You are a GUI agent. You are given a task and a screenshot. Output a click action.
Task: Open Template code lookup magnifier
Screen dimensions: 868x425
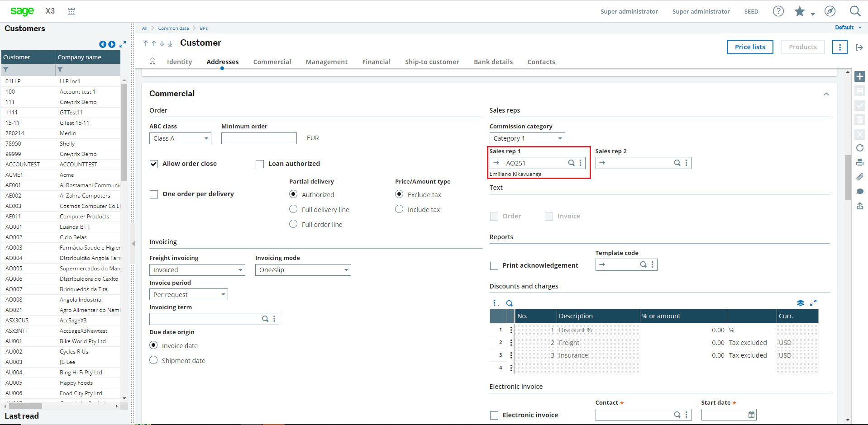point(643,264)
